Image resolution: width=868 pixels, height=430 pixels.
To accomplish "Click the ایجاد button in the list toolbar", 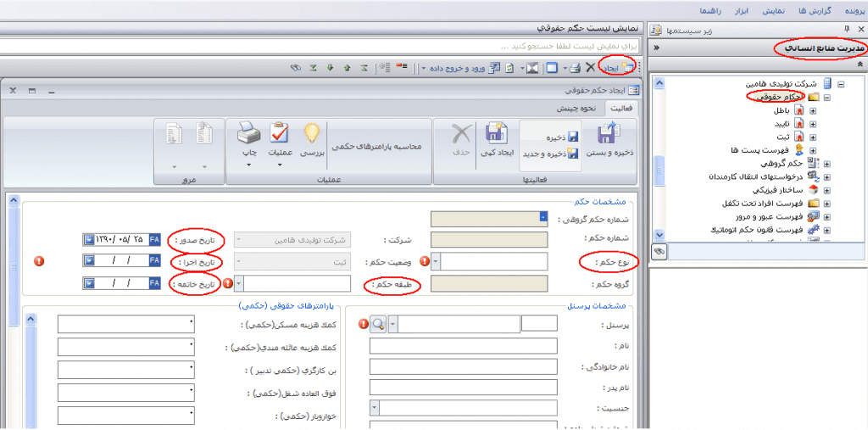I will [x=616, y=67].
